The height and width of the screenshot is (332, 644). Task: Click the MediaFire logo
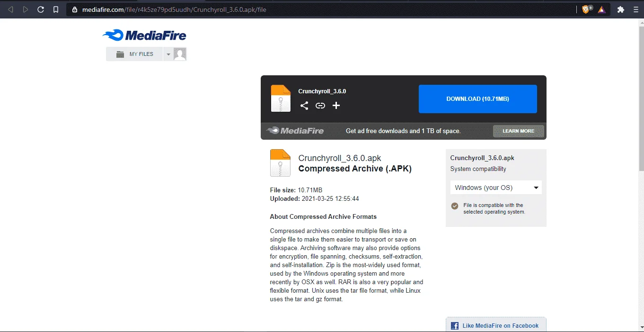144,36
